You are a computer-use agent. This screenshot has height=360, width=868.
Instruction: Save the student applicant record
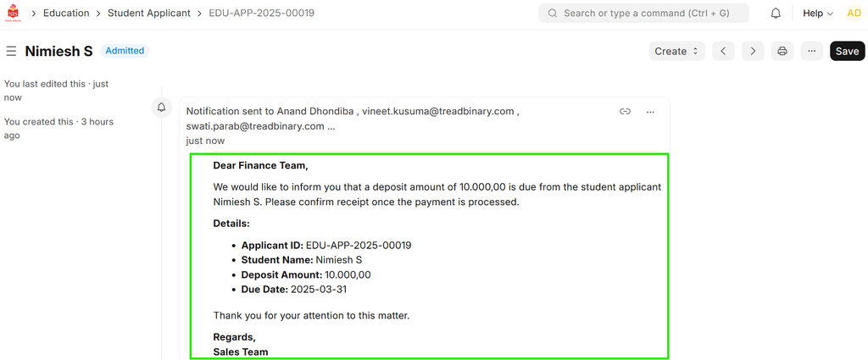pyautogui.click(x=847, y=52)
